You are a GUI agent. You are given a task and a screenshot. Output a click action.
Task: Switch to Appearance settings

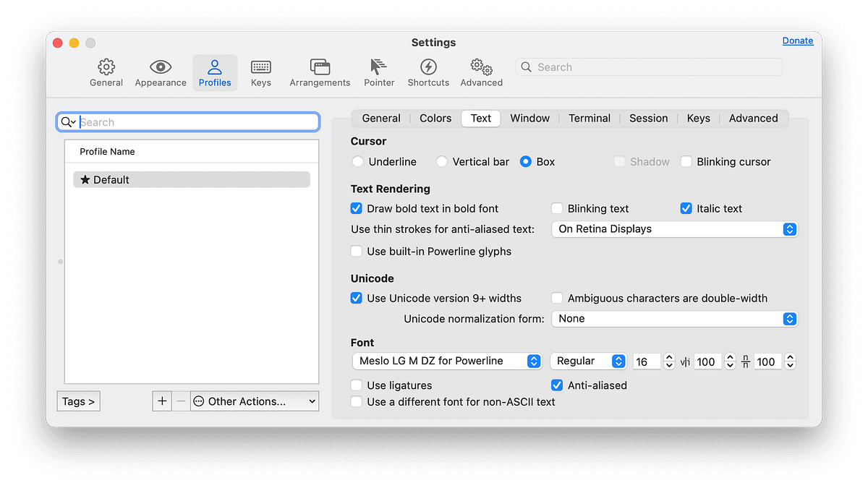tap(160, 72)
